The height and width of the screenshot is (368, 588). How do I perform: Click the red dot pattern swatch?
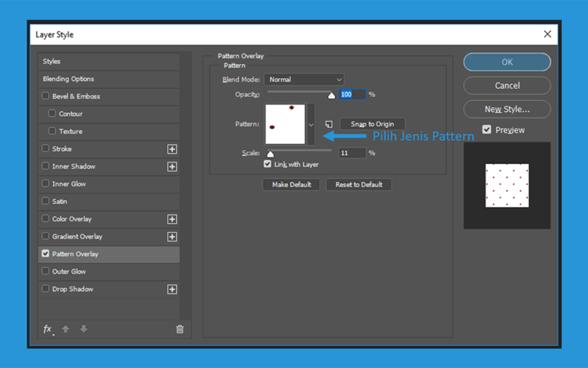tap(285, 124)
